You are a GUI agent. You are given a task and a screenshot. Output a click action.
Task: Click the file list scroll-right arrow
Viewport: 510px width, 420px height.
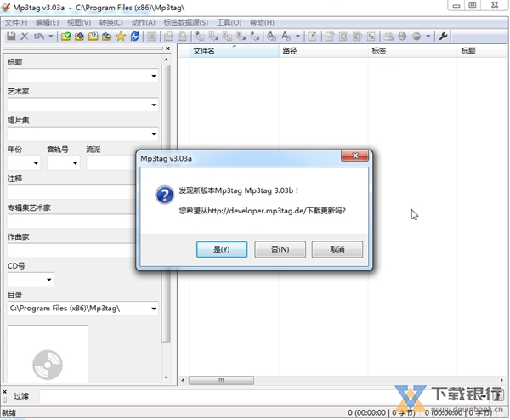(x=501, y=380)
